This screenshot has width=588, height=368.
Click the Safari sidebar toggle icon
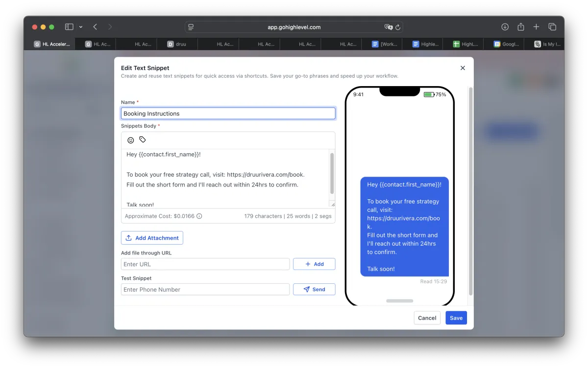[x=69, y=27]
